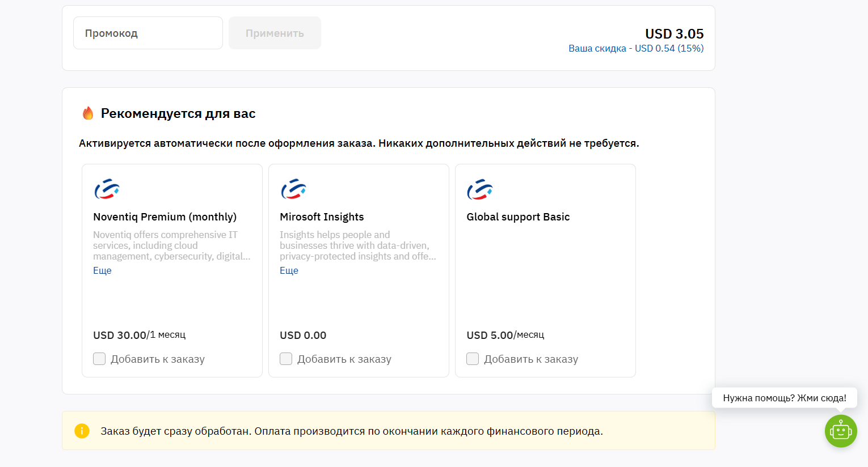
Task: Click the yellow info icon in notice
Action: (x=82, y=431)
